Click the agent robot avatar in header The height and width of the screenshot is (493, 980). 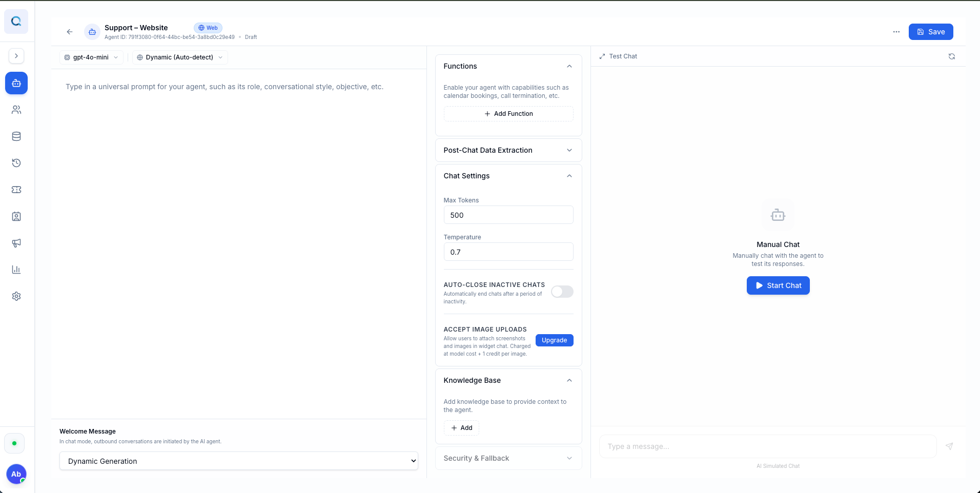pyautogui.click(x=92, y=32)
